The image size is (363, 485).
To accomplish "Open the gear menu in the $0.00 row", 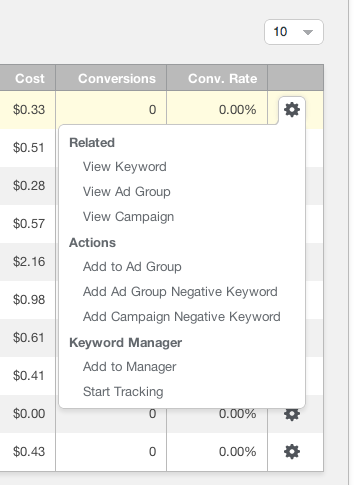I will (x=292, y=414).
